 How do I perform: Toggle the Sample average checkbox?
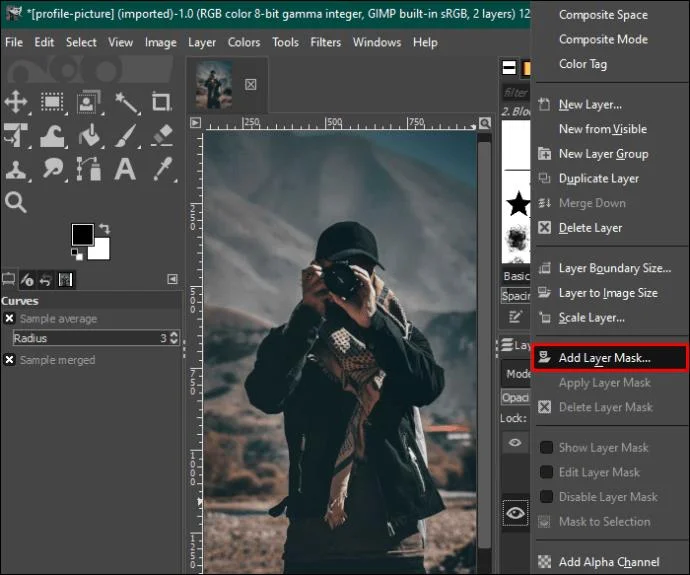pyautogui.click(x=9, y=318)
